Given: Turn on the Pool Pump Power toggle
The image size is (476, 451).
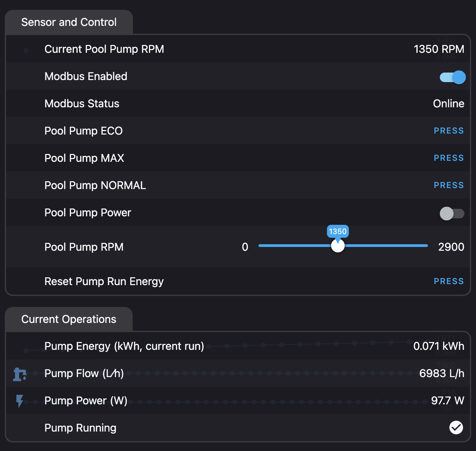Looking at the screenshot, I should [452, 214].
